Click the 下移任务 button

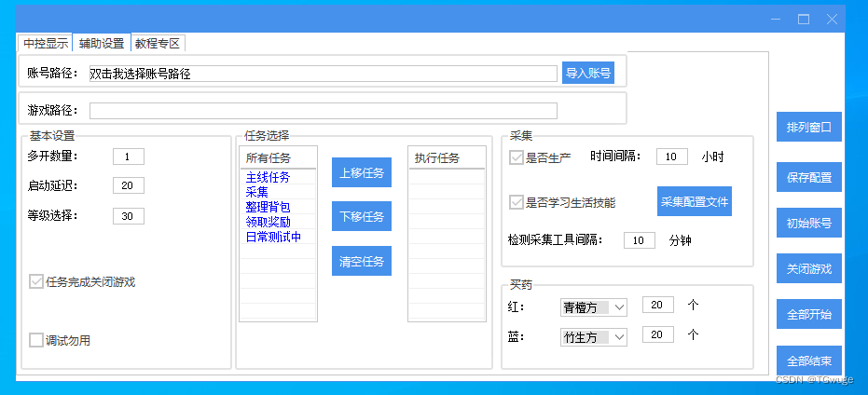362,216
